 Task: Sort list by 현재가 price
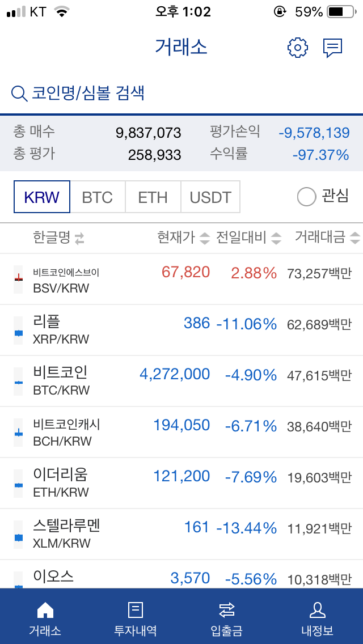tap(205, 239)
